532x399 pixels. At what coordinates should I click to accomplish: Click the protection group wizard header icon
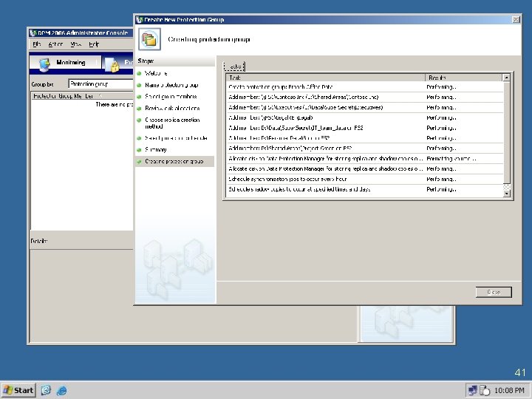[149, 39]
